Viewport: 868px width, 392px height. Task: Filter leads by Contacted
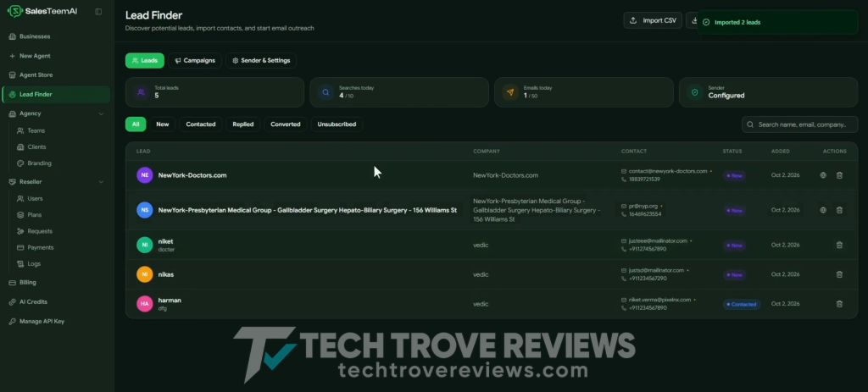tap(200, 124)
